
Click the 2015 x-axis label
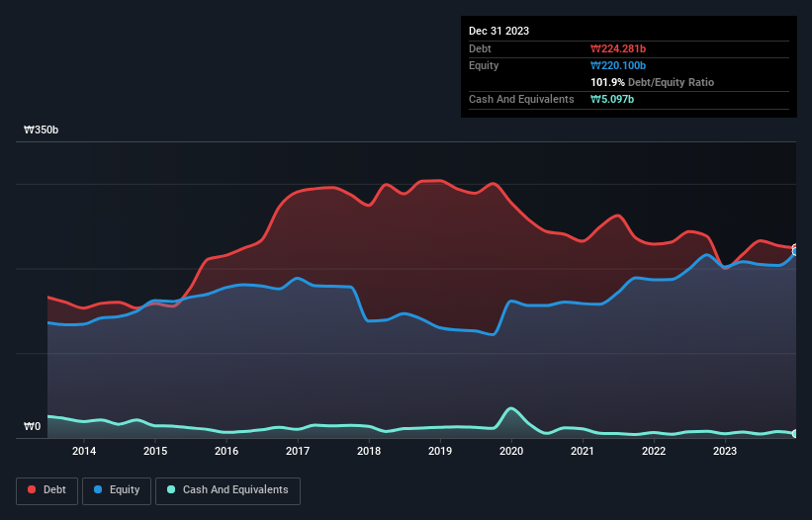(x=155, y=451)
